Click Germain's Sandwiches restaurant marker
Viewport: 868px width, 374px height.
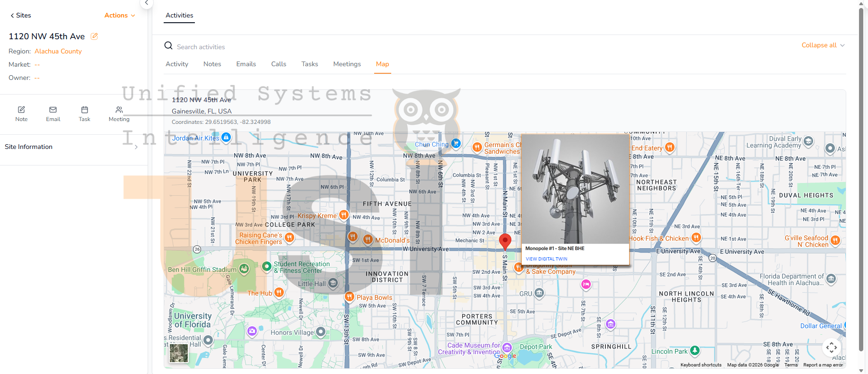pos(477,148)
